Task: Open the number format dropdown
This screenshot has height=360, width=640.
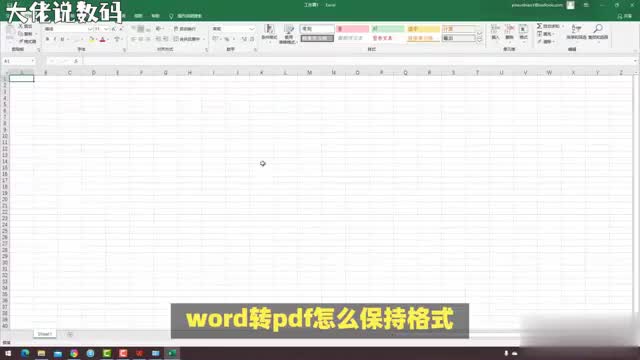Action: point(251,29)
